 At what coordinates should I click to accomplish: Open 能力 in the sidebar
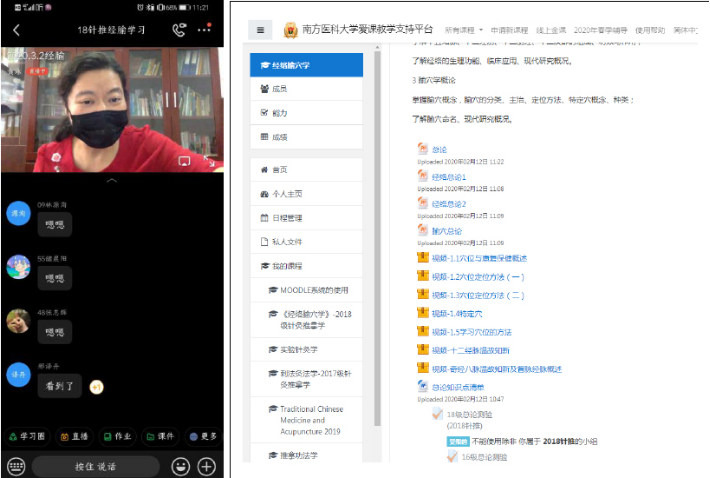click(307, 113)
